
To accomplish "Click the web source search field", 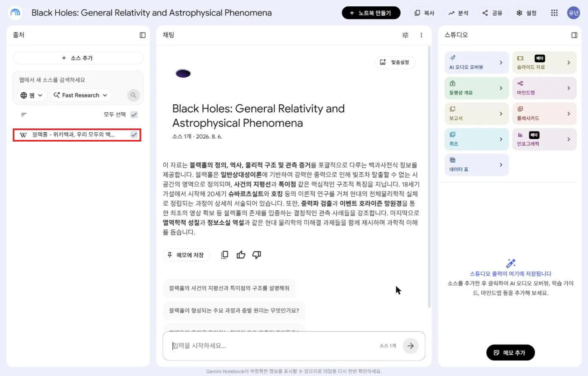I will click(78, 80).
